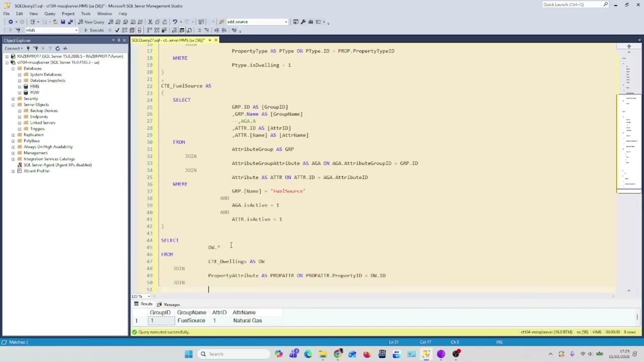Click the Activity monitor icon in Object Explorer
This screenshot has height=362, width=644.
tap(65, 48)
